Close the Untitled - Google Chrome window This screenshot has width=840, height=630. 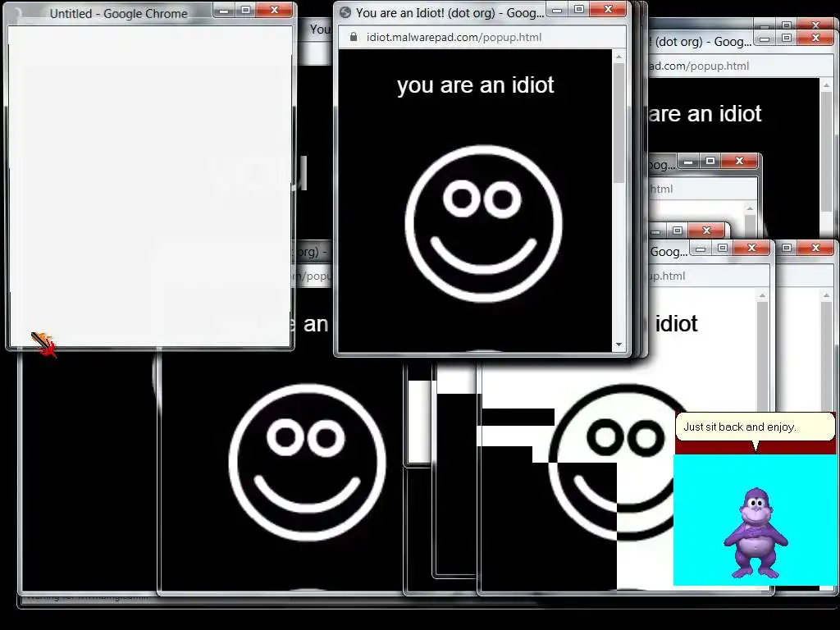click(275, 10)
